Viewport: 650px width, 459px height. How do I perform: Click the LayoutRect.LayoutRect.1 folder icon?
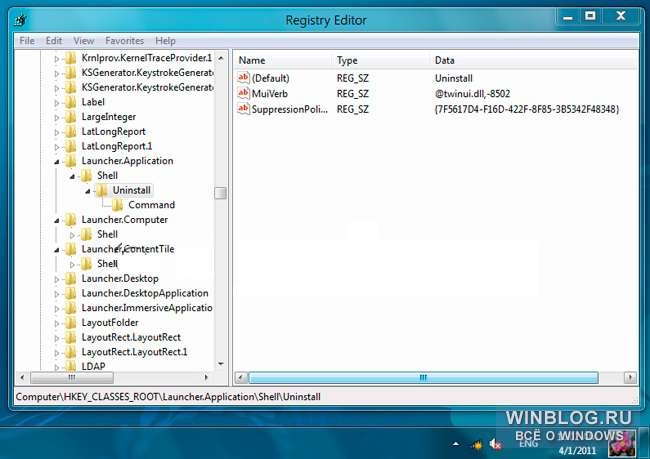point(71,352)
